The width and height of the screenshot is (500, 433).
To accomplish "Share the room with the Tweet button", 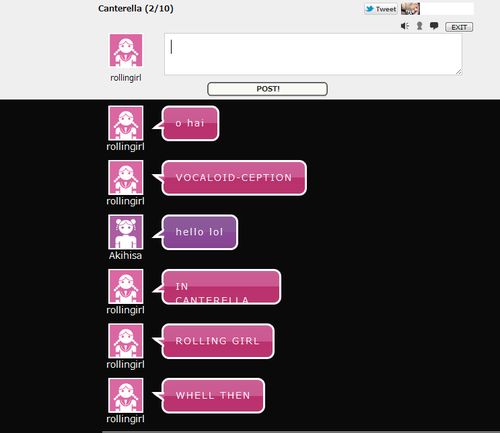I will tap(381, 9).
